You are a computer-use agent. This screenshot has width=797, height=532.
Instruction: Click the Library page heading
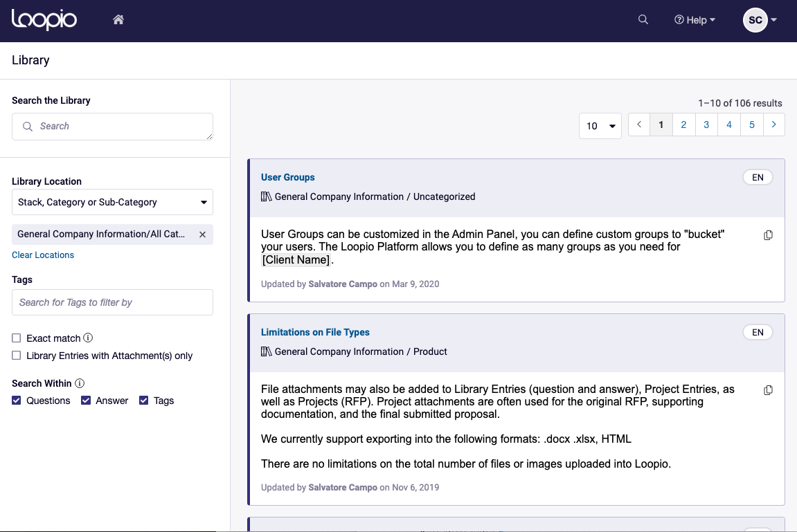click(x=30, y=60)
